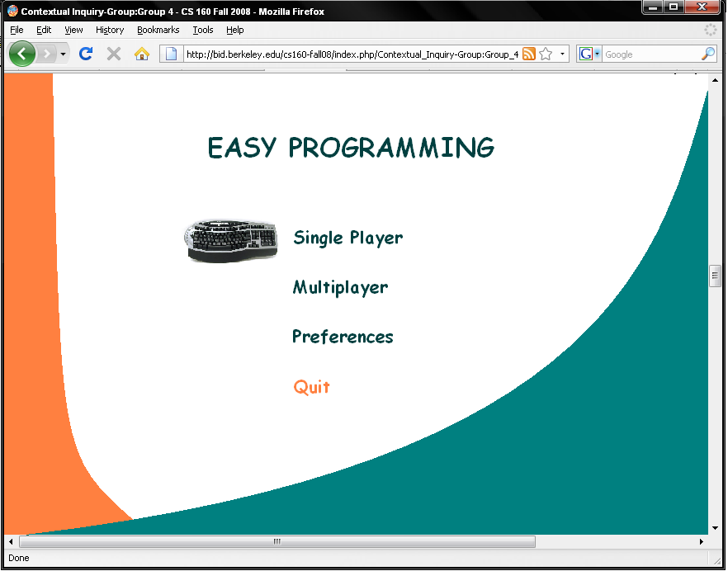Go to the Home page icon
The height and width of the screenshot is (571, 728).
142,54
